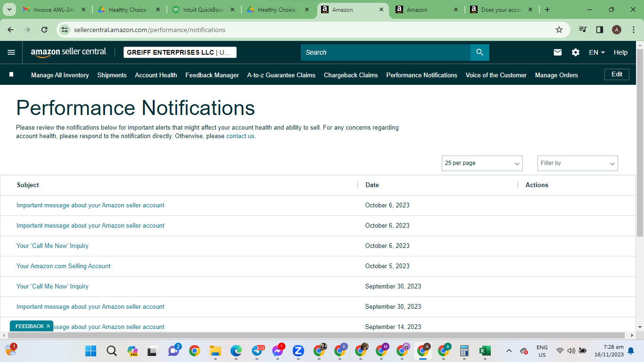Click the Amazon Seller Central logo
The image size is (644, 362).
[x=68, y=52]
